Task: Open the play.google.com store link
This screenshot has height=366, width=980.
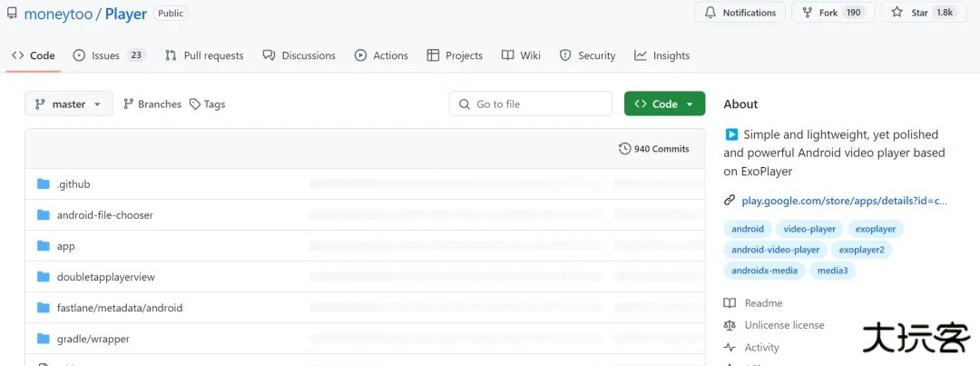Action: tap(845, 201)
